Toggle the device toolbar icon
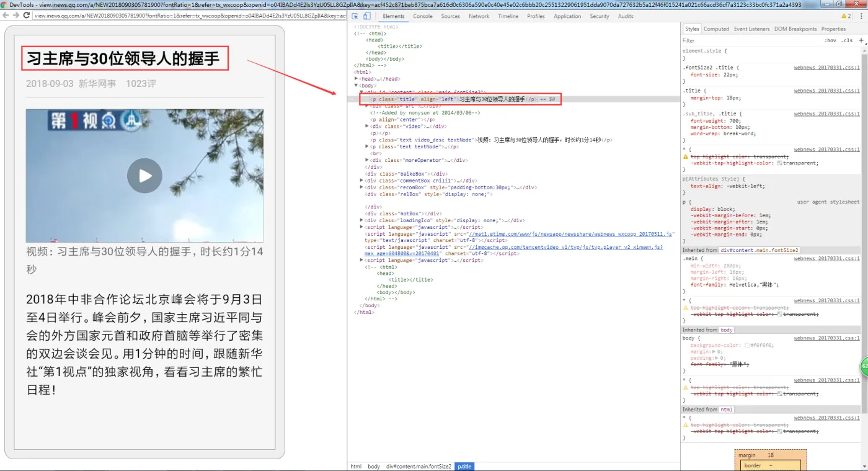Image resolution: width=868 pixels, height=471 pixels. (x=366, y=16)
